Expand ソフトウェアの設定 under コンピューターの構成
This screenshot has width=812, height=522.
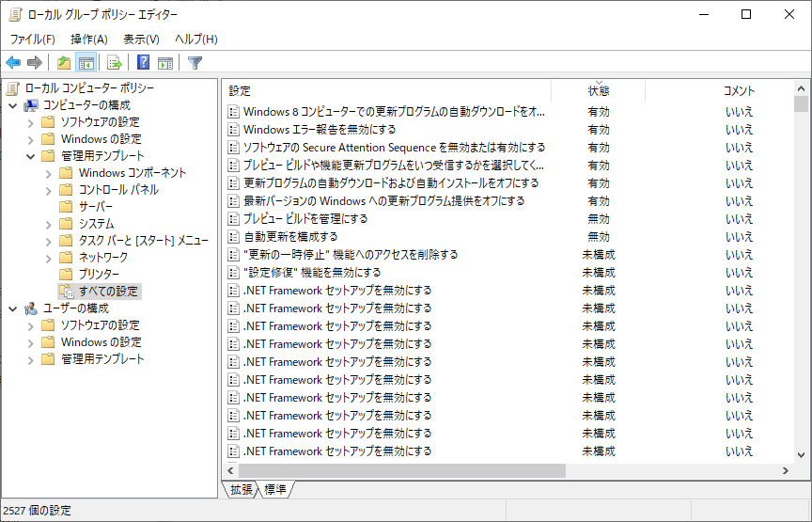click(31, 123)
